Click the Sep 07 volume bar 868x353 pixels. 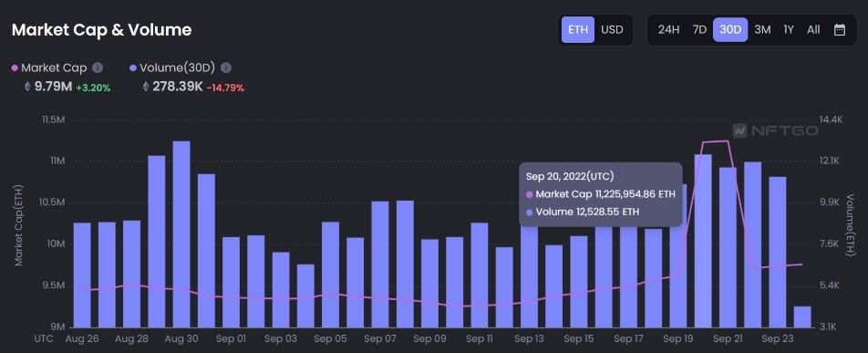click(x=379, y=264)
